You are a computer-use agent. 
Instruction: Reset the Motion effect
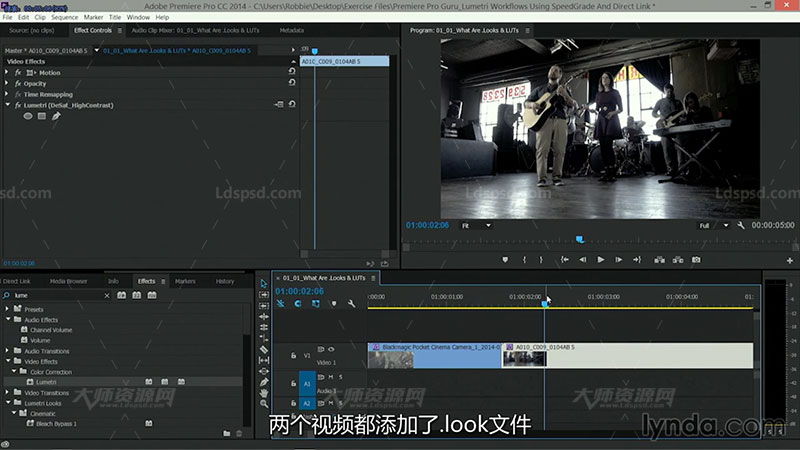292,71
